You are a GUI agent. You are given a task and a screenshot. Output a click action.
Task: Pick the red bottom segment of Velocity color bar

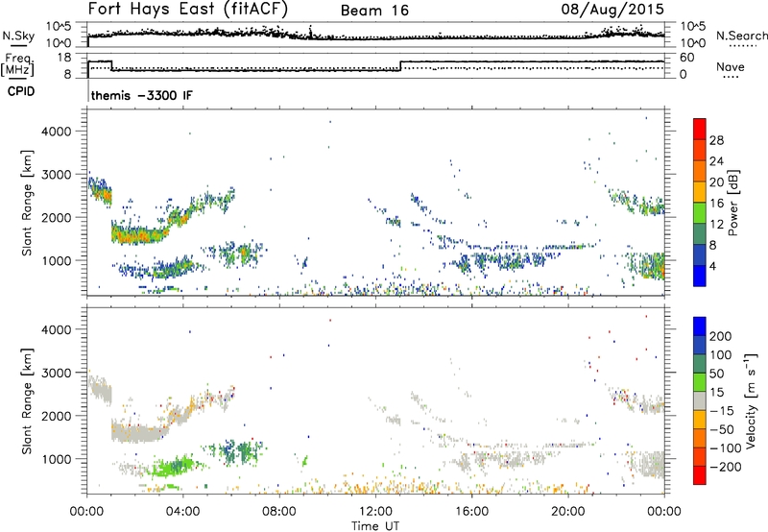pos(700,475)
